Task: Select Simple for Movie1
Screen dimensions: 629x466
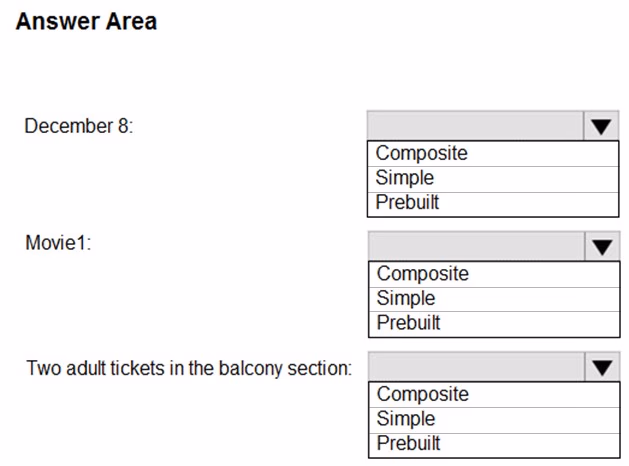Action: (x=494, y=299)
